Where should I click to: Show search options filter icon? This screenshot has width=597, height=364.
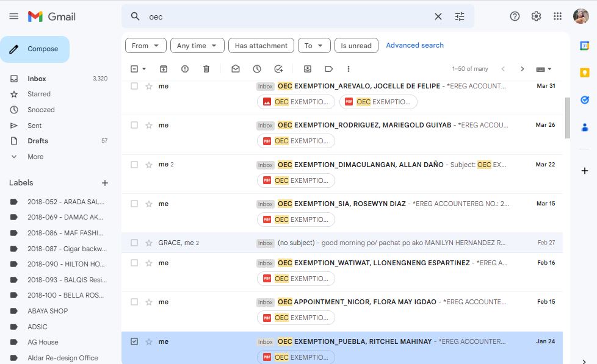point(460,16)
